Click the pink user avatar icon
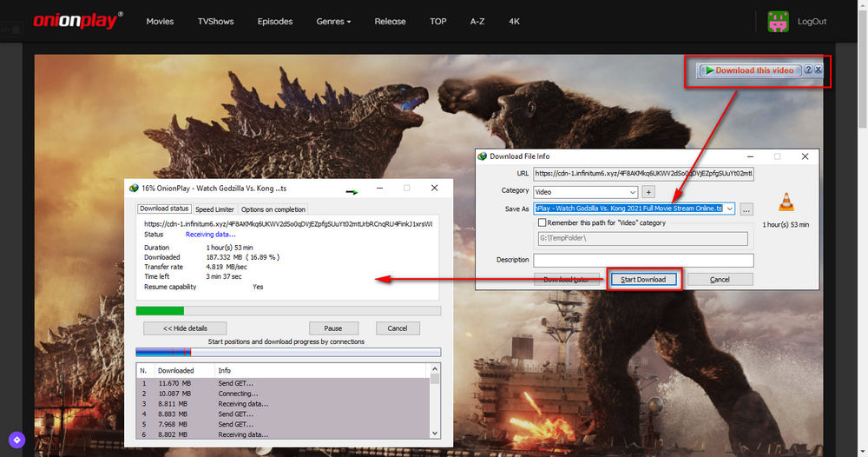The height and width of the screenshot is (457, 868). click(x=778, y=22)
